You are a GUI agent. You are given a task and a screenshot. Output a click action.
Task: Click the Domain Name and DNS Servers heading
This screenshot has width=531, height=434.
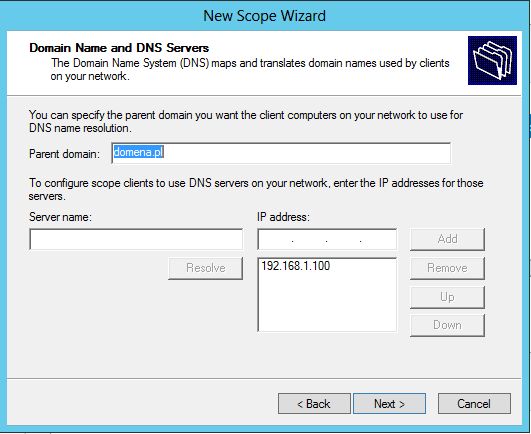119,48
